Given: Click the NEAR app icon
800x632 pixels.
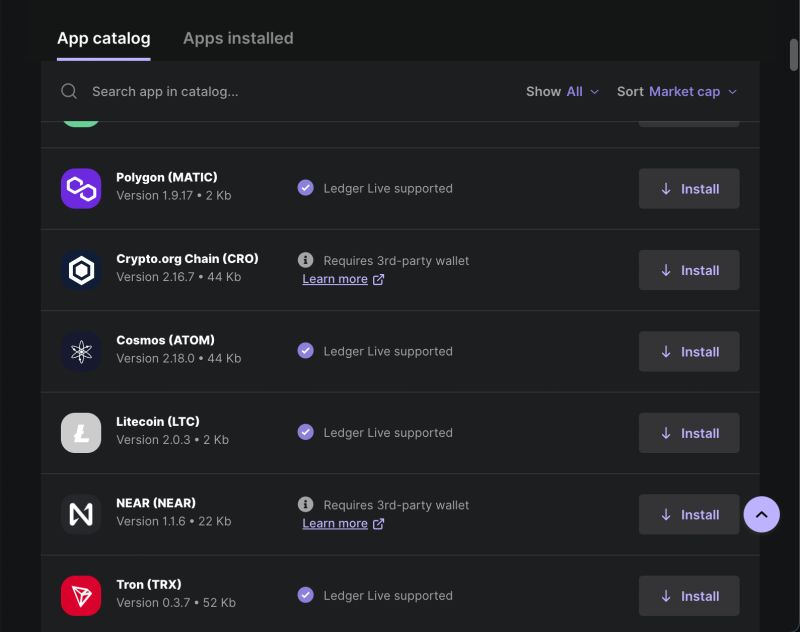Looking at the screenshot, I should (x=81, y=514).
